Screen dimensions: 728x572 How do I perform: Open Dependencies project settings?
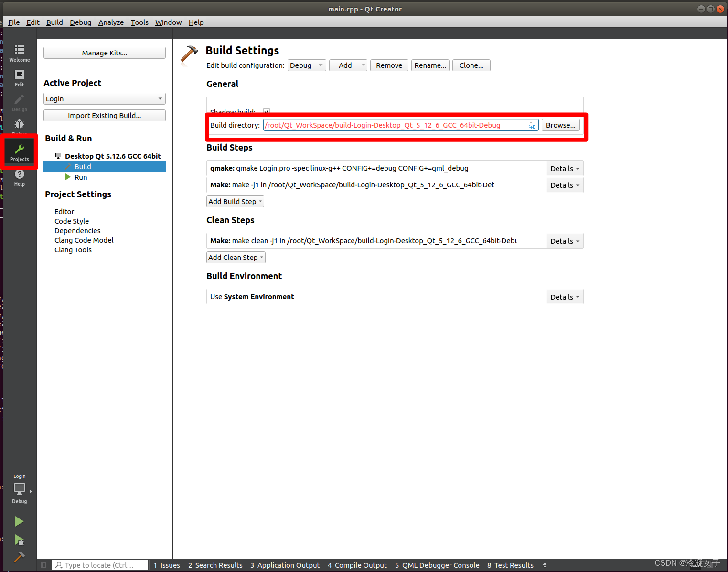pos(77,231)
